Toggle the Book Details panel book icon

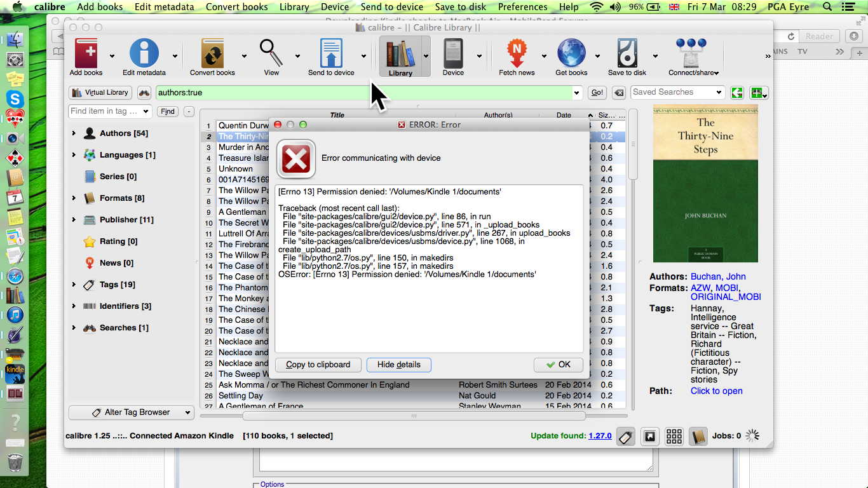coord(698,437)
